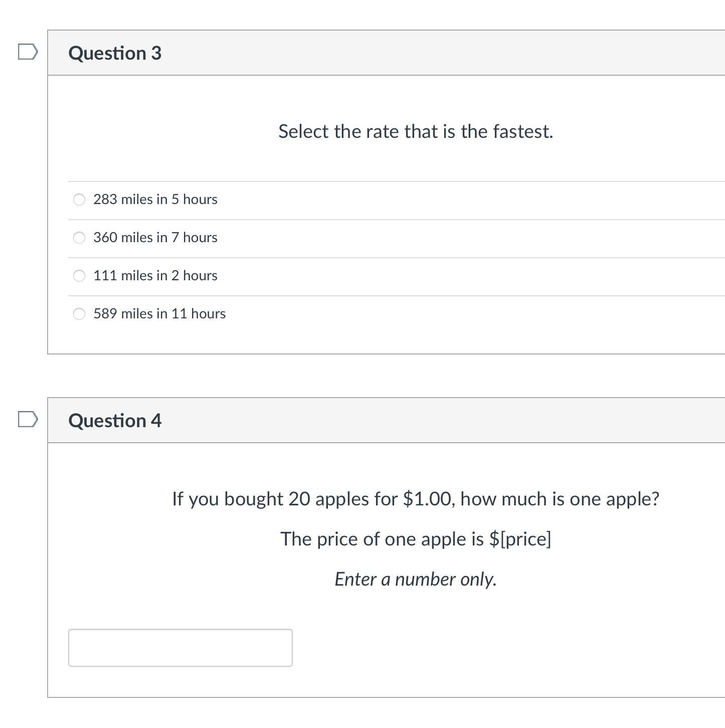
Task: Select the 283 miles in 5 hours radio button
Action: tap(79, 200)
